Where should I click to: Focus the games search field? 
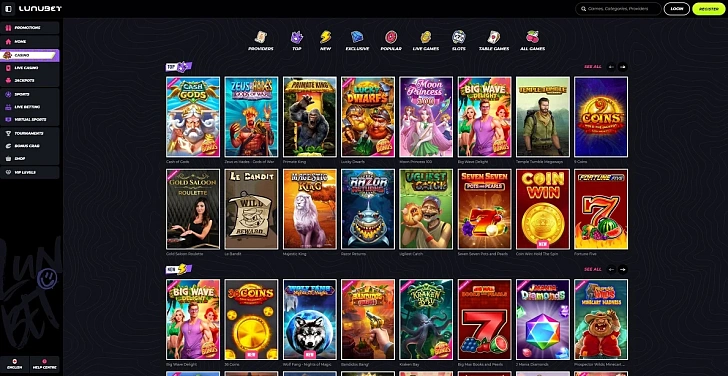click(618, 9)
